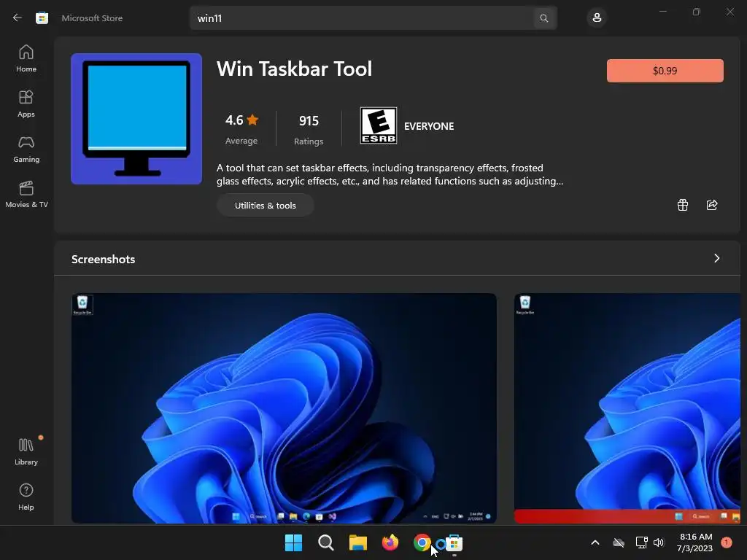Click the Win Taskbar Tool app logo
The width and height of the screenshot is (747, 560).
[136, 119]
